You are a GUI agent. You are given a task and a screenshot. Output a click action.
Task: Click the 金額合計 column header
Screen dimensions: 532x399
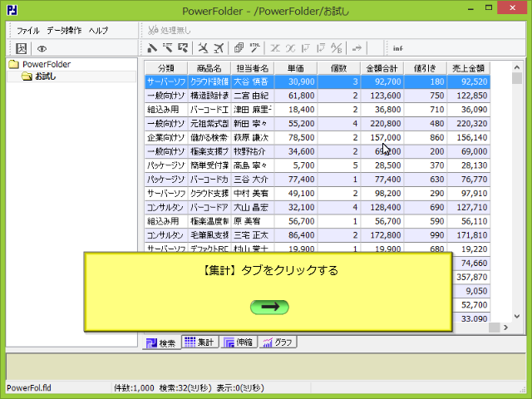coord(382,68)
